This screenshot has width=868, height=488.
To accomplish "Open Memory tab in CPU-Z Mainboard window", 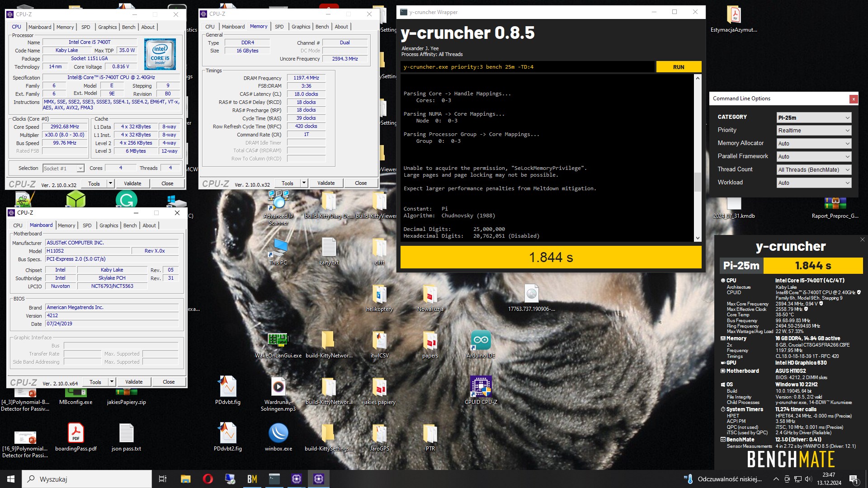I will tap(66, 225).
